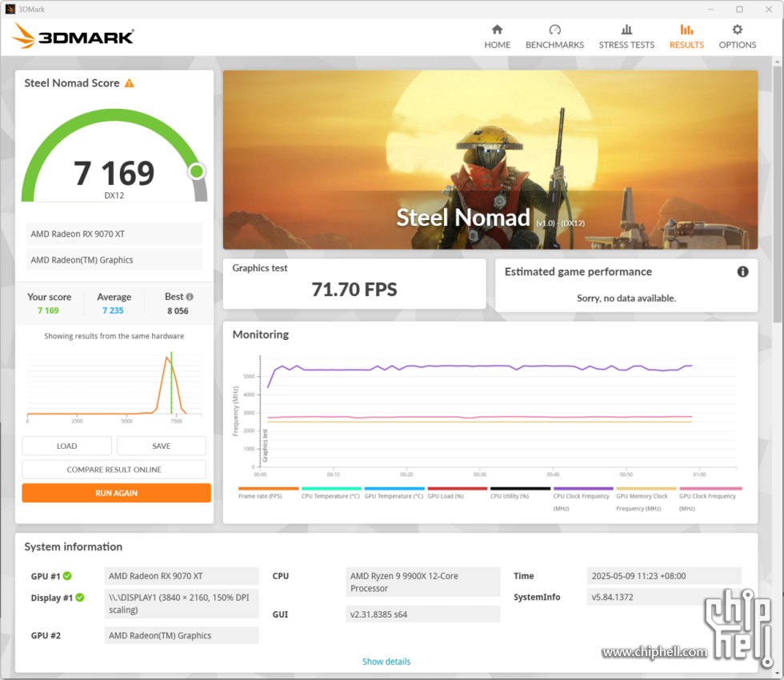The image size is (784, 680).
Task: Maximize the 3DMark window
Action: [739, 9]
